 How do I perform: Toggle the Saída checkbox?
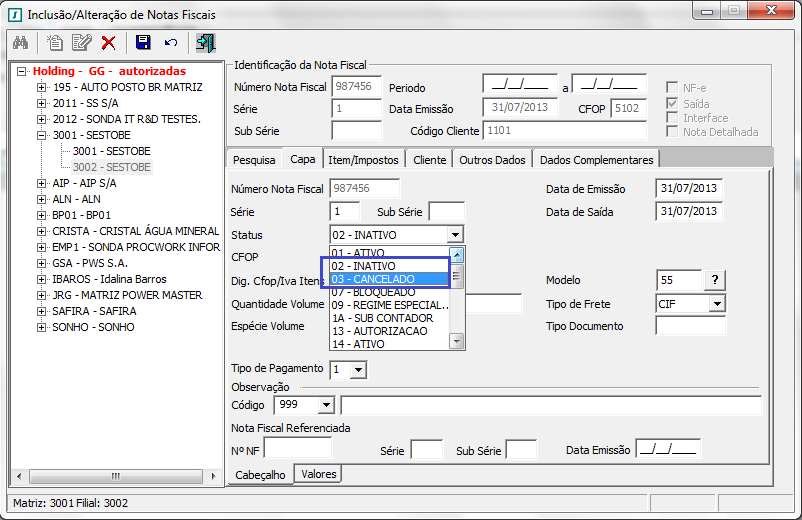click(672, 103)
